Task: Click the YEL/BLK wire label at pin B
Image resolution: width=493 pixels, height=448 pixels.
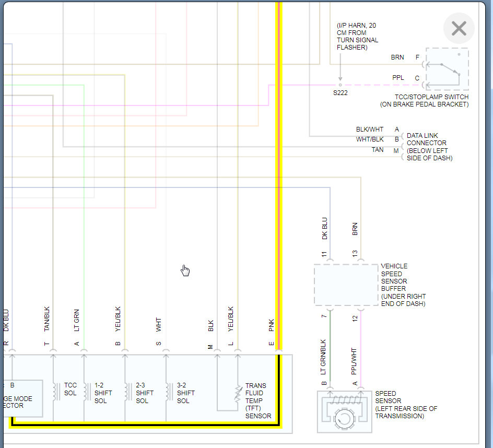Action: (x=118, y=319)
